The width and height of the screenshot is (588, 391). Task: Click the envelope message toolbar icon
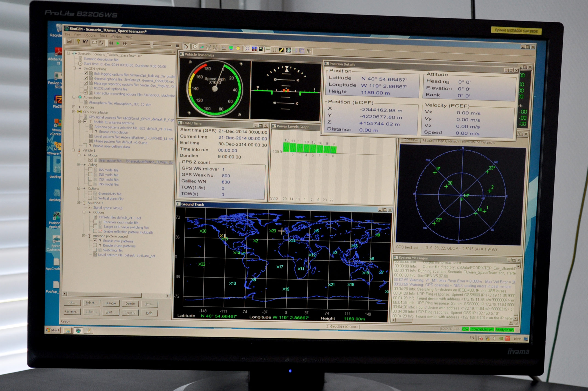[x=94, y=42]
